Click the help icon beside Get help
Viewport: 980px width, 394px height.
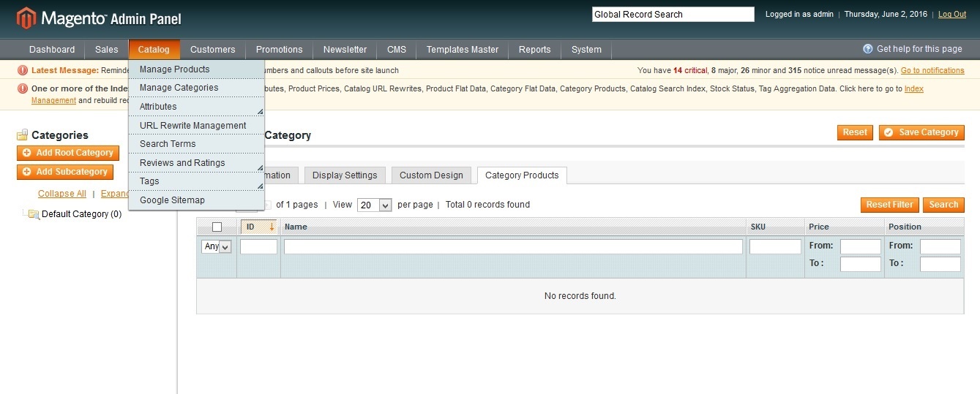pyautogui.click(x=868, y=49)
